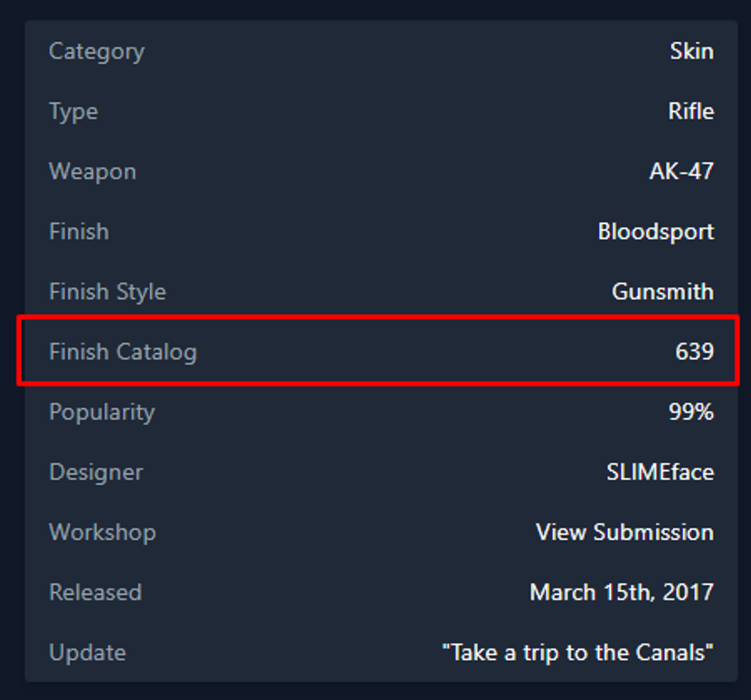Click the 99% popularity value
Image resolution: width=751 pixels, height=700 pixels.
click(691, 412)
